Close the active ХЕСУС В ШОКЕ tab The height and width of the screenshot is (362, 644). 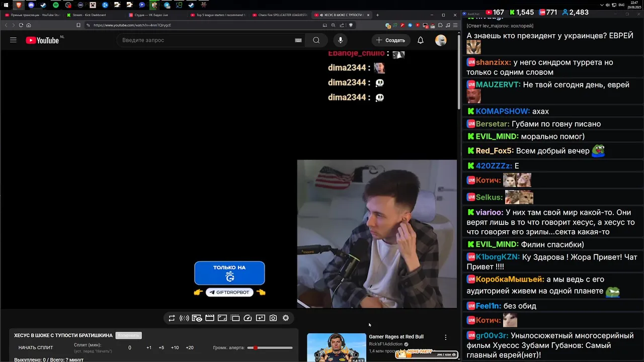tap(368, 15)
